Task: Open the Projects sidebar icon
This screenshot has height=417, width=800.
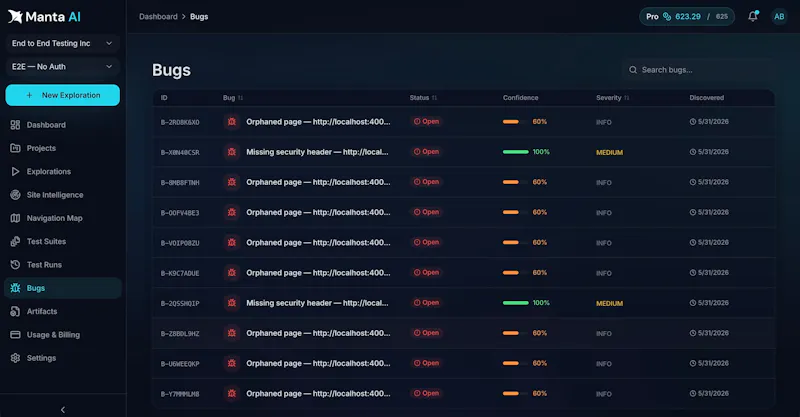Action: pos(15,148)
